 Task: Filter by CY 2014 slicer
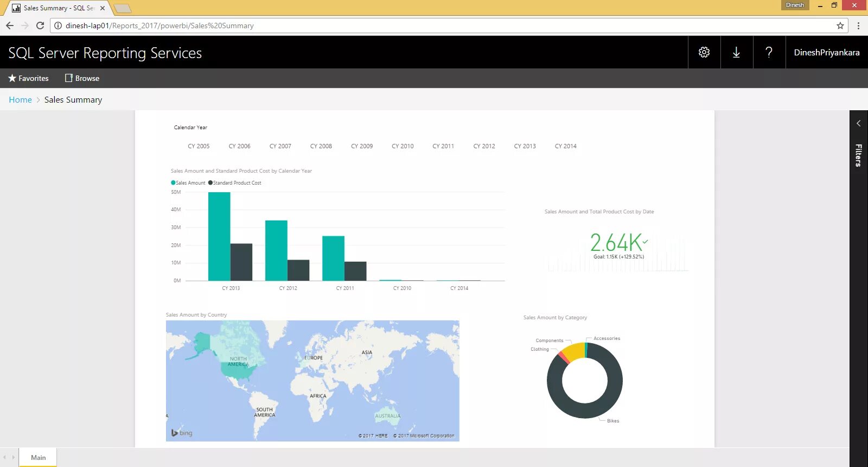click(566, 146)
